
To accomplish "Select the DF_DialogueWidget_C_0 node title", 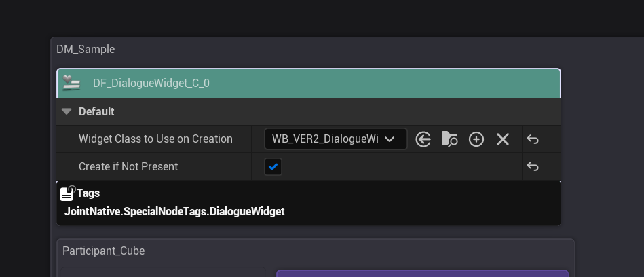I will click(151, 84).
